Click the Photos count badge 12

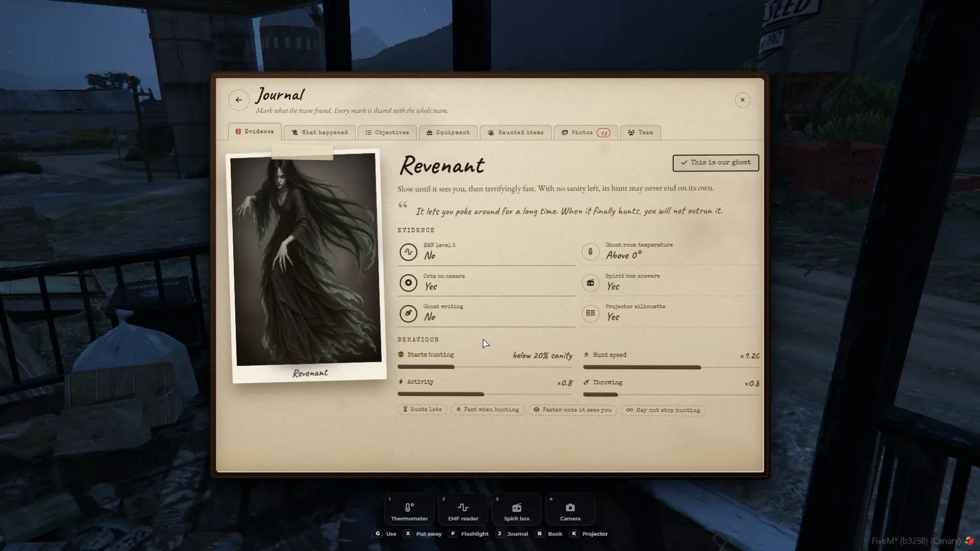tap(603, 133)
